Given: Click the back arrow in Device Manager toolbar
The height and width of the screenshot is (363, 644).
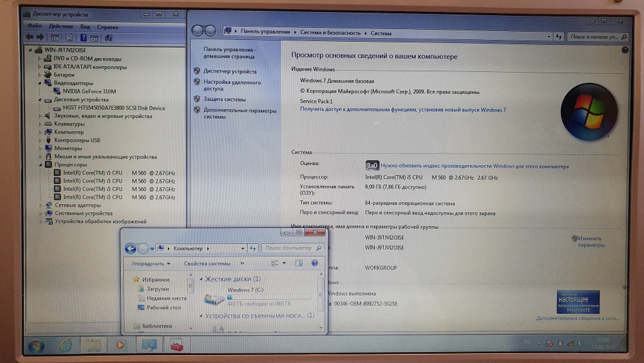Looking at the screenshot, I should coord(30,37).
